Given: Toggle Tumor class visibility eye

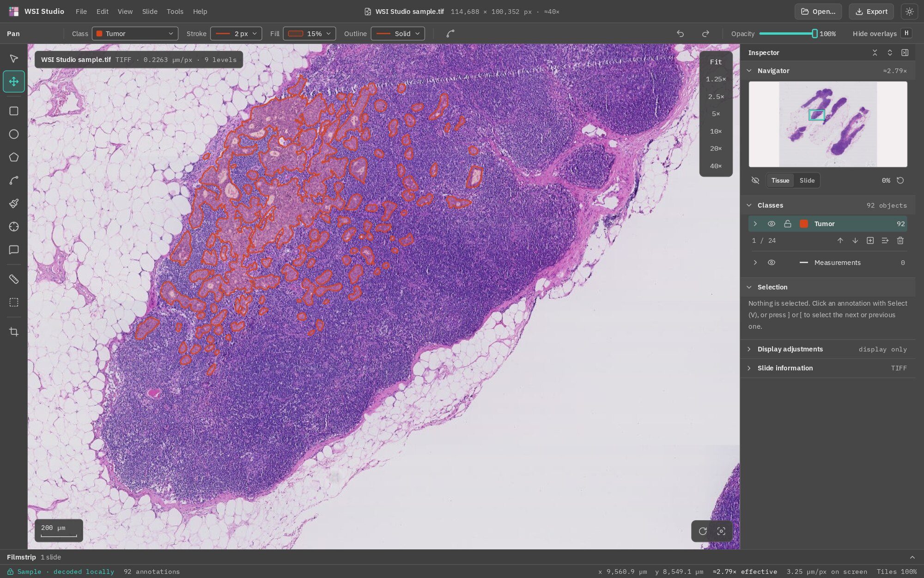Looking at the screenshot, I should [771, 224].
